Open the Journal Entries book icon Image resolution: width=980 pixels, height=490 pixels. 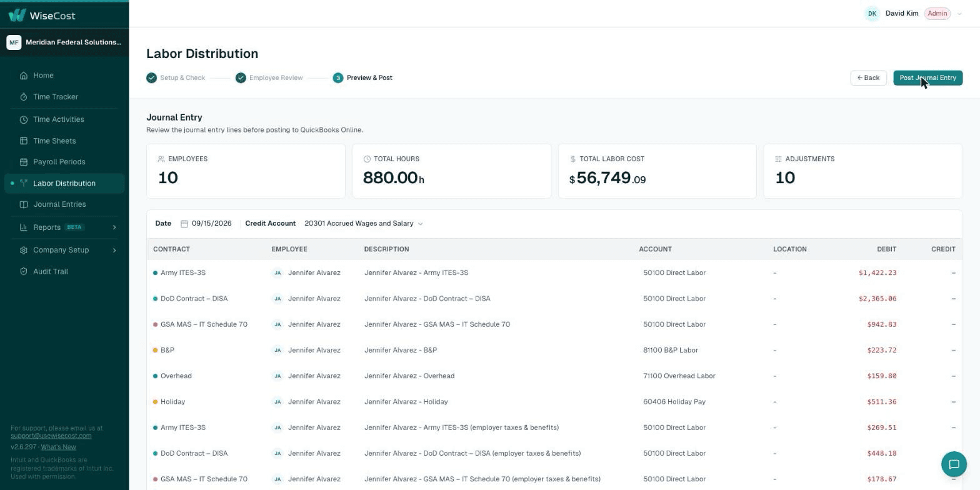pos(24,204)
